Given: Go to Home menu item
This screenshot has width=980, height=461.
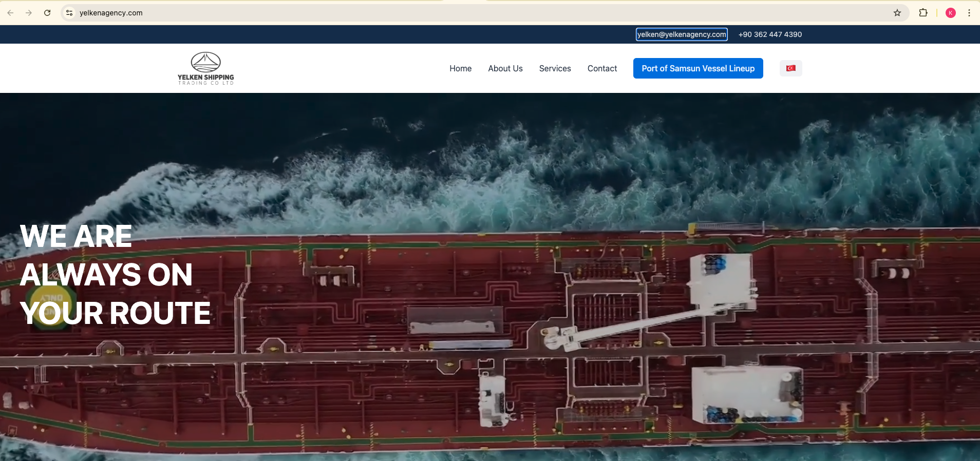Looking at the screenshot, I should click(x=461, y=68).
